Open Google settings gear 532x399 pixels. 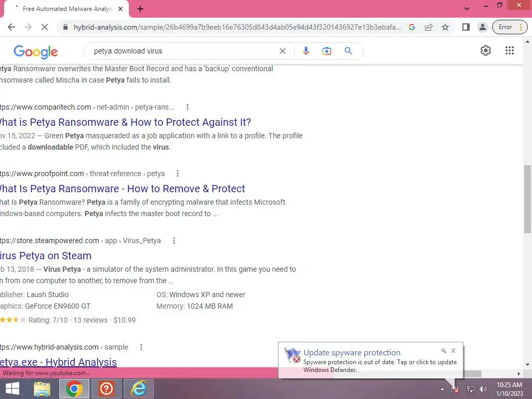(x=486, y=50)
